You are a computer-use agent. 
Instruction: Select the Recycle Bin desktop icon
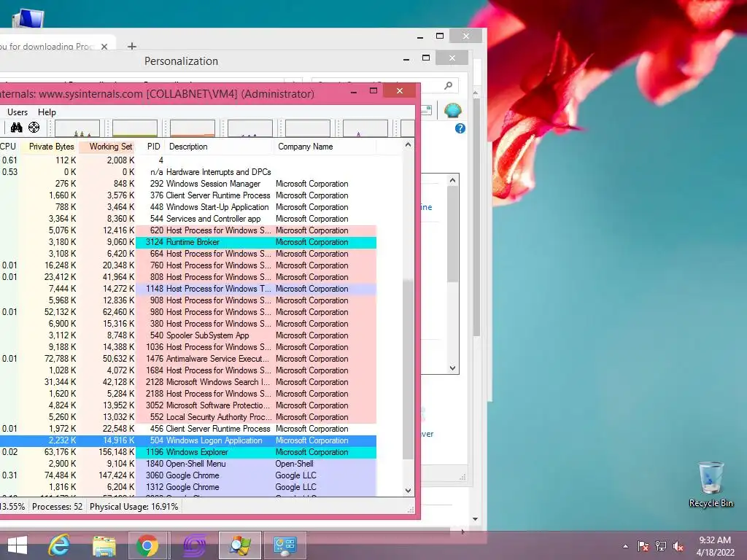coord(711,485)
